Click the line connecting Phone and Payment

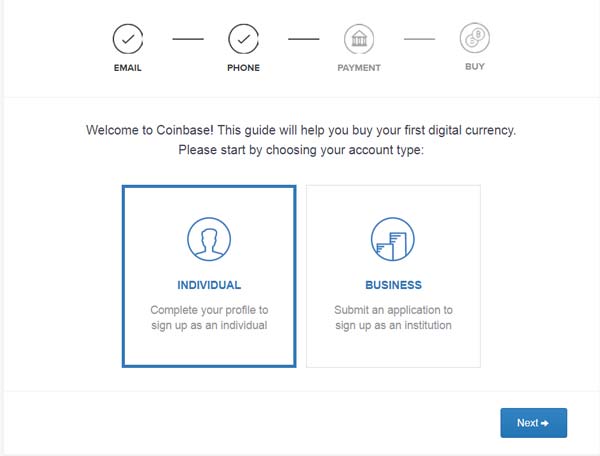coord(303,39)
